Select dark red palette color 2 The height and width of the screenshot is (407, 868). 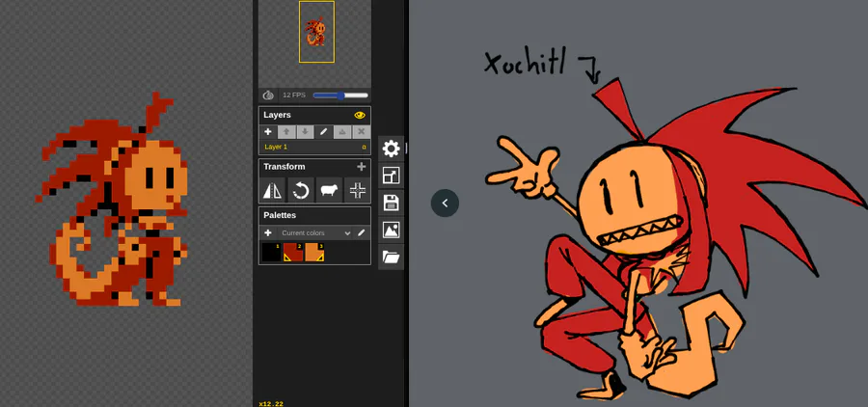point(293,252)
